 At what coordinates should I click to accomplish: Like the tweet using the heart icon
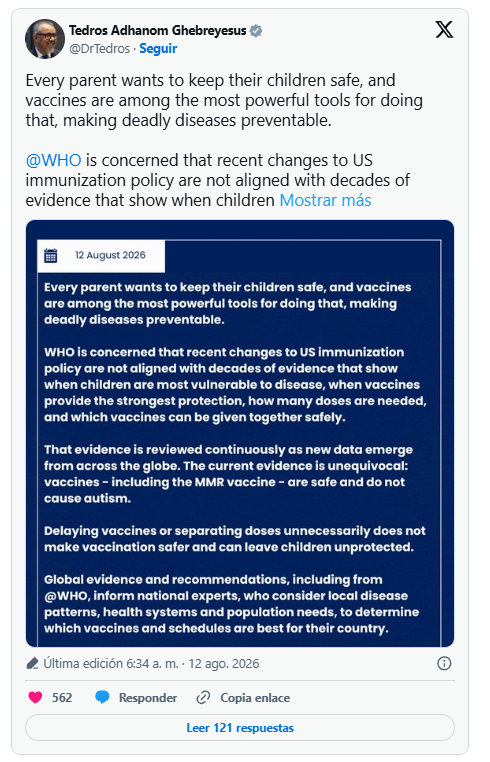tap(35, 697)
